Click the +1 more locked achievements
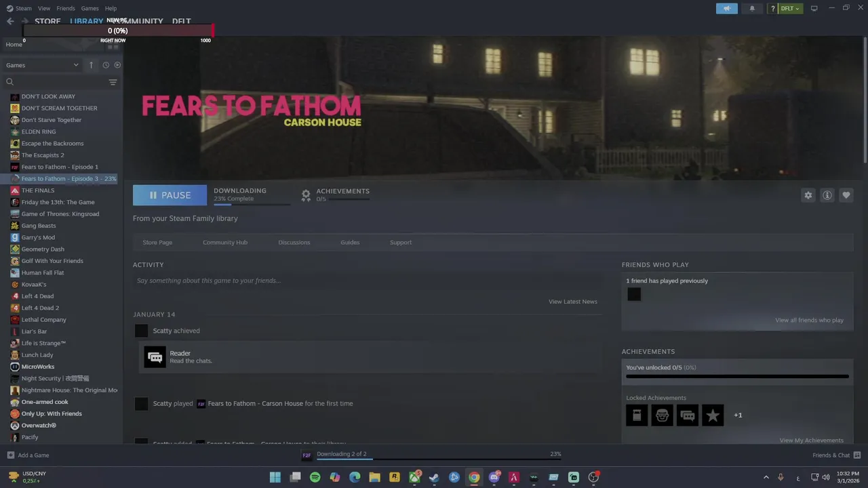868x488 pixels. 738,415
